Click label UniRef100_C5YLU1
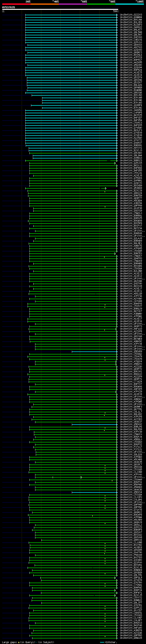Viewport: 146px width, 644px height. (131, 173)
